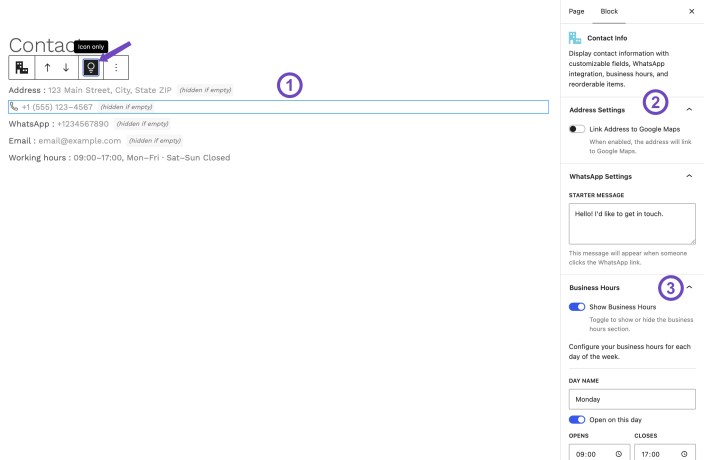Click the phone number field +1 (555) 123-4567
This screenshot has height=460, width=704.
click(x=57, y=107)
